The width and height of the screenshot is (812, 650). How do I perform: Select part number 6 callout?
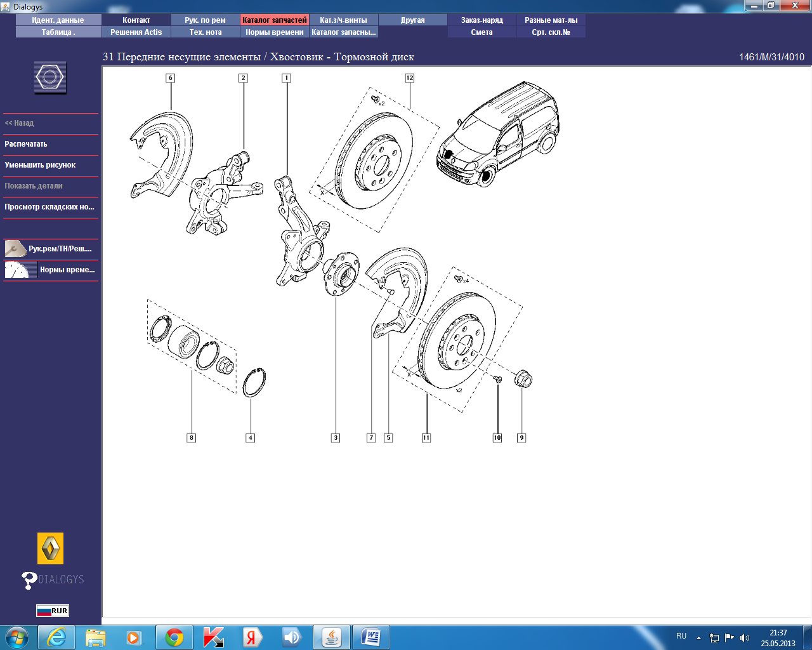(x=170, y=78)
